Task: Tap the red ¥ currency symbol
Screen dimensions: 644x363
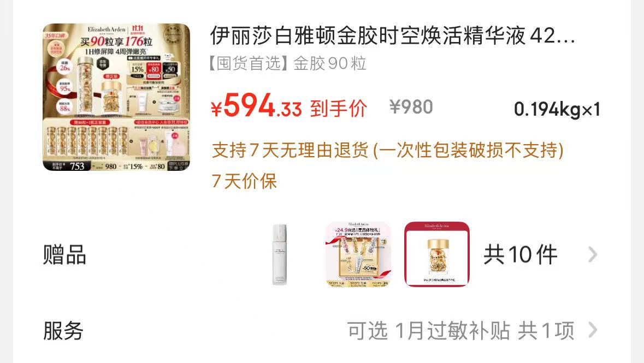Action: 216,109
